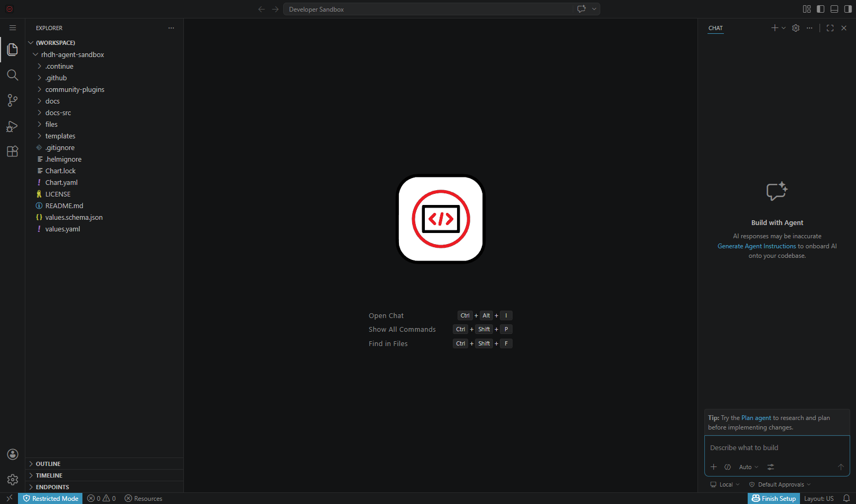
Task: Open the Chart.yaml file
Action: pos(105,182)
